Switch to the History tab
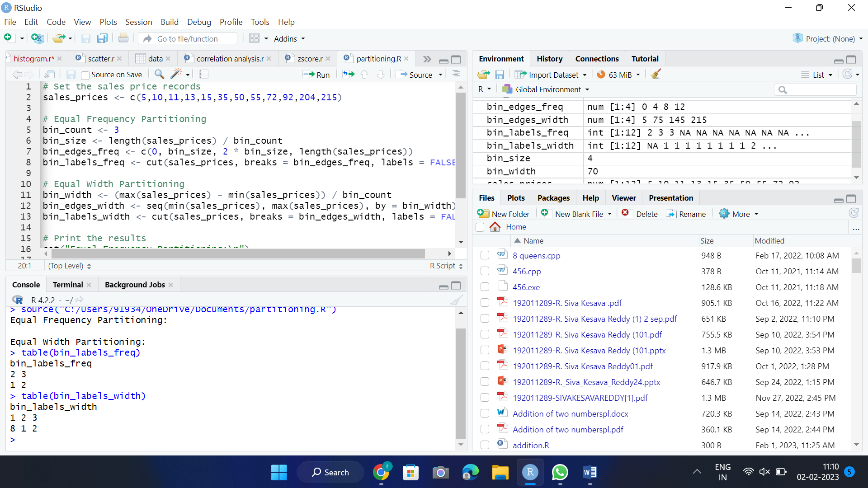This screenshot has height=488, width=868. coord(549,59)
